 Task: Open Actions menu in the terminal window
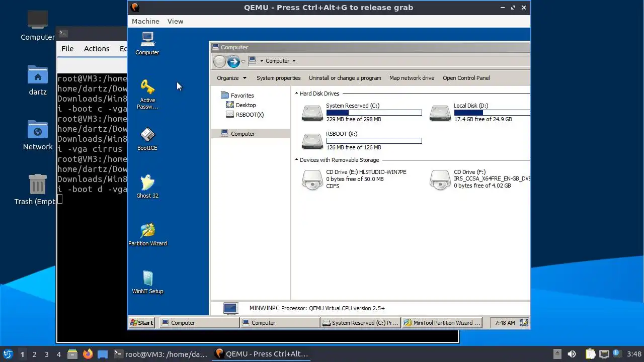tap(97, 49)
